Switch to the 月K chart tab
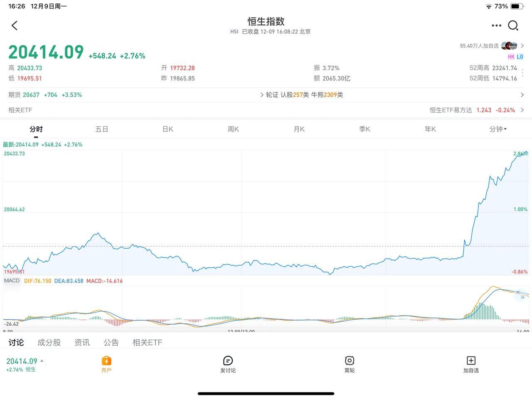532x399 pixels. pyautogui.click(x=299, y=129)
